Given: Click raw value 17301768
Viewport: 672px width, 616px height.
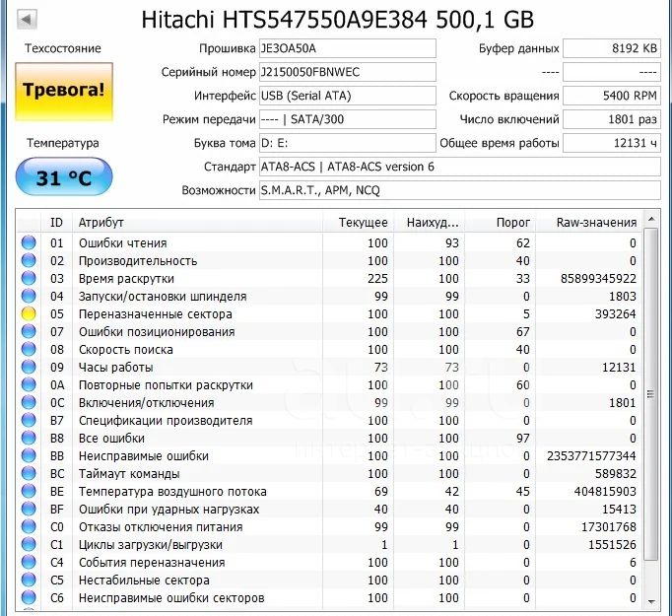Looking at the screenshot, I should click(609, 527).
